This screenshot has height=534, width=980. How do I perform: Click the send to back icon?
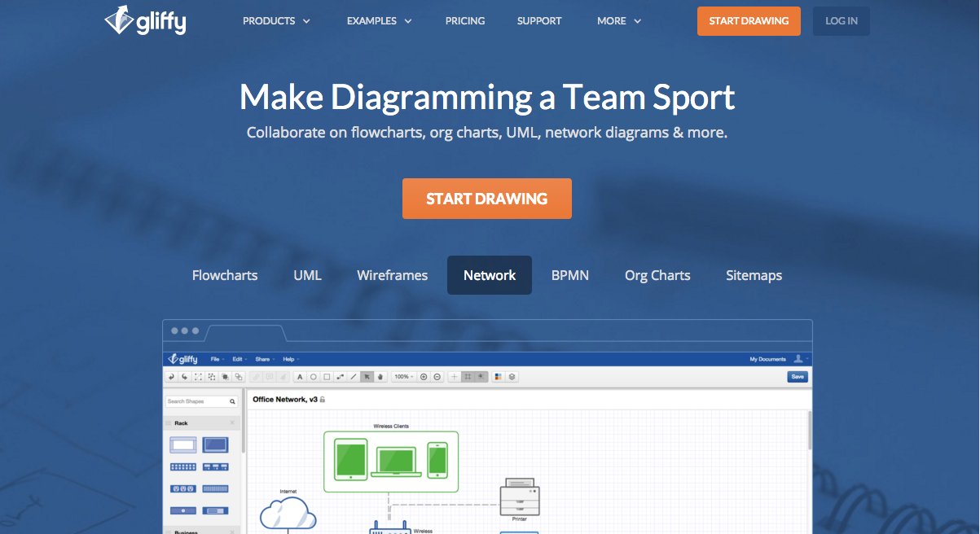(239, 377)
